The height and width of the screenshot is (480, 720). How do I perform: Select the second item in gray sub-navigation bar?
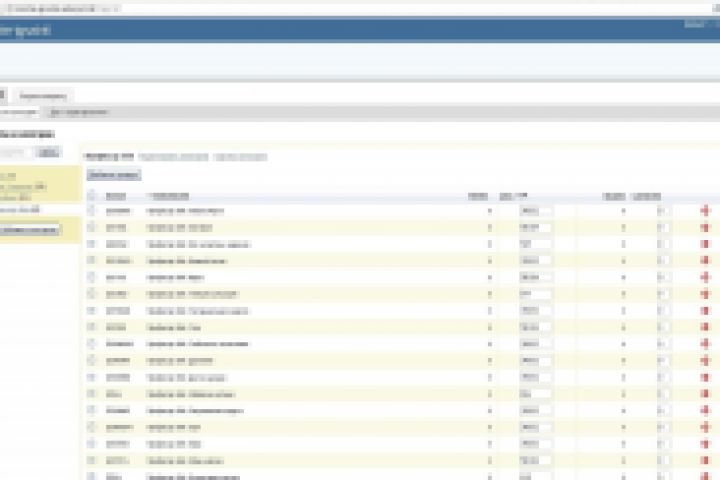pos(79,112)
